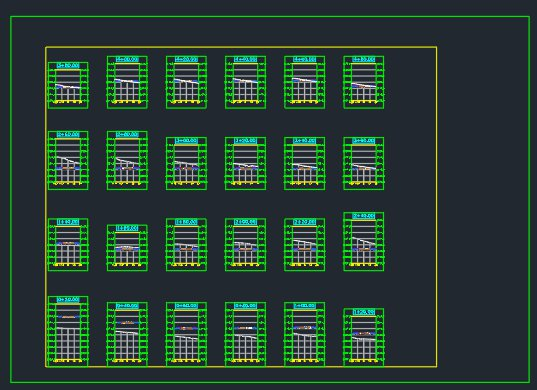
Task: Click fourth cross-section in the second row
Action: pos(245,163)
